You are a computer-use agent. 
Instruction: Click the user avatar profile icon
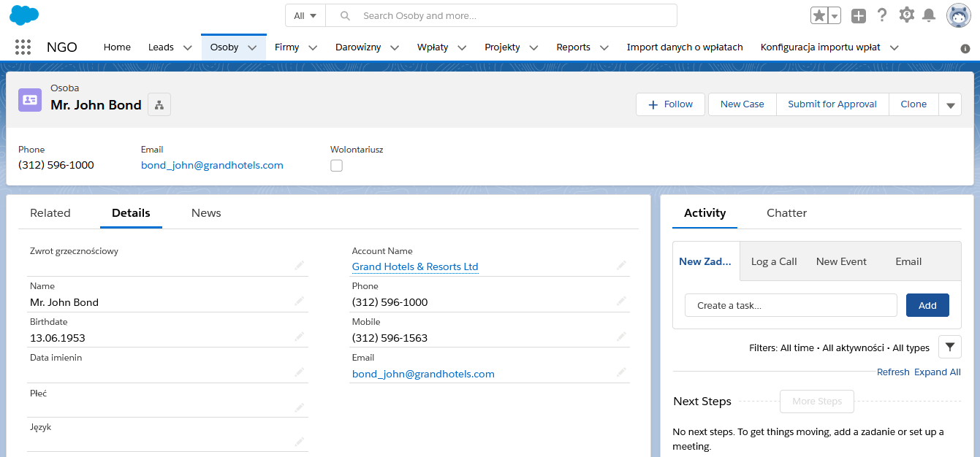(958, 15)
